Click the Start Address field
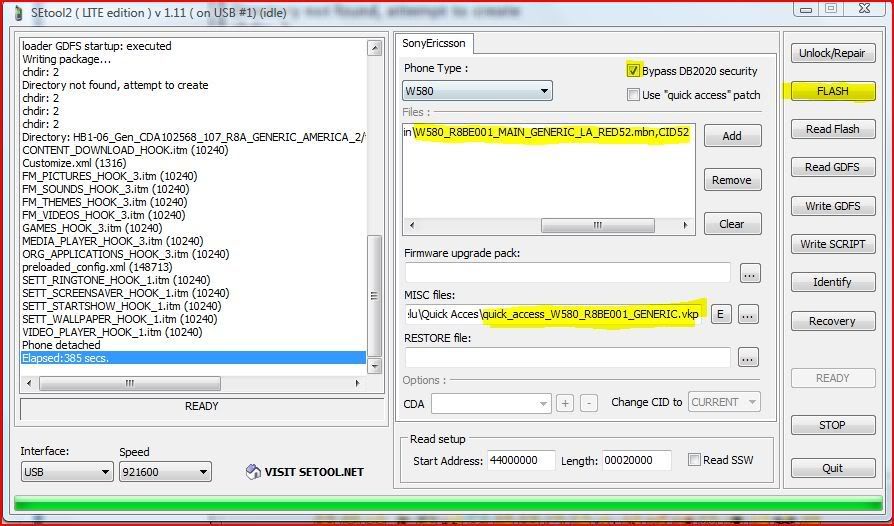 [521, 460]
